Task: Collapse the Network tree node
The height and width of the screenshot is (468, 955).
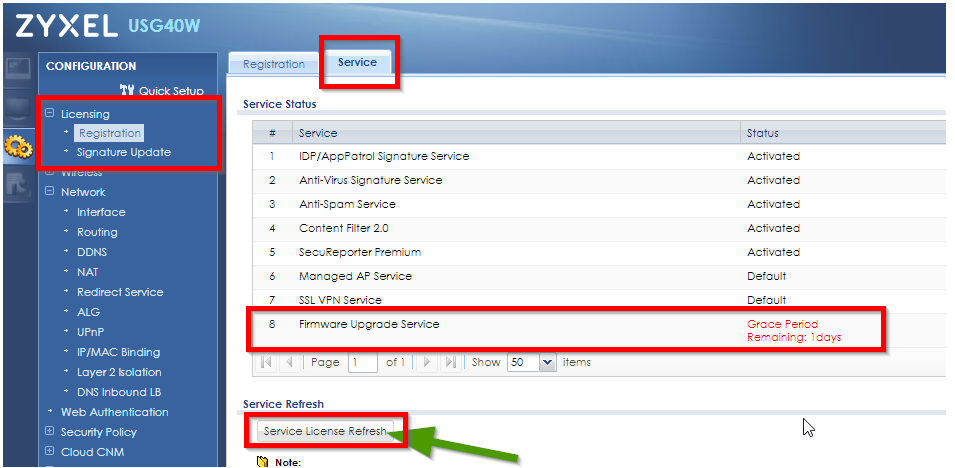Action: point(50,192)
